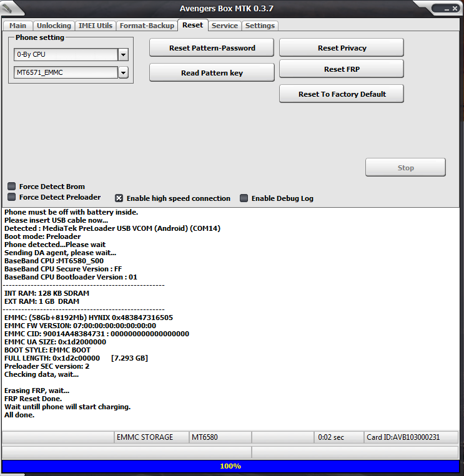
Task: Click the Stop button
Action: (x=405, y=167)
